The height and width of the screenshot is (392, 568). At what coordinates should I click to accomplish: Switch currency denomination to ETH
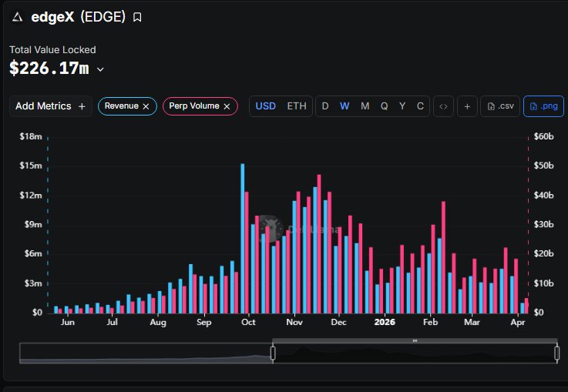tap(296, 106)
